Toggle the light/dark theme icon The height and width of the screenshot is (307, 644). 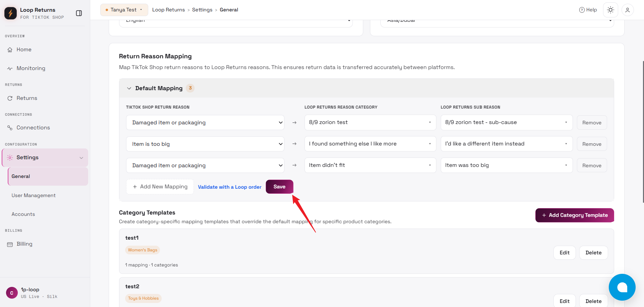point(610,10)
